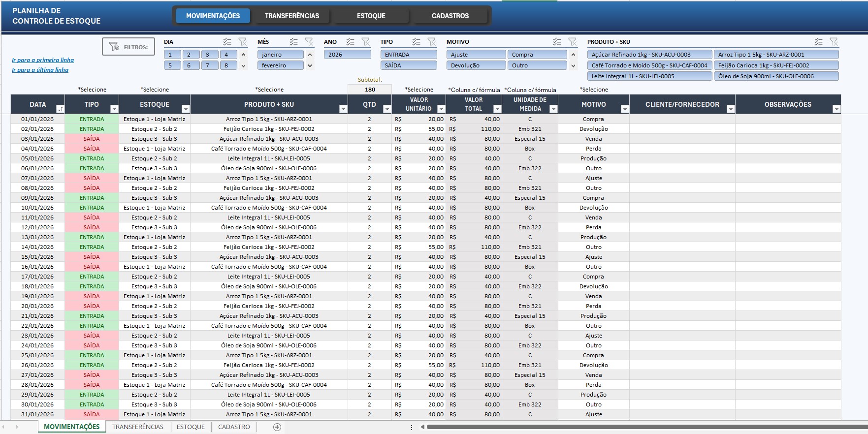Open the QTD column filter dropdown

pyautogui.click(x=387, y=109)
